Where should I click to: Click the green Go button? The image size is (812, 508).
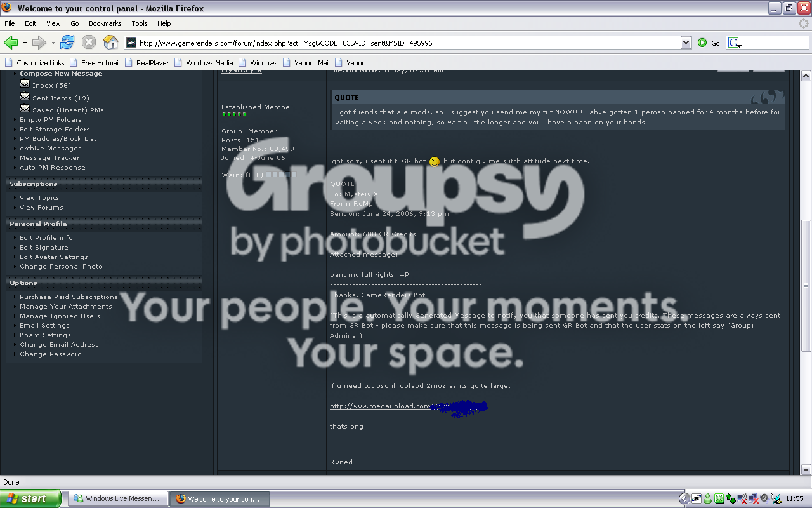(x=709, y=43)
